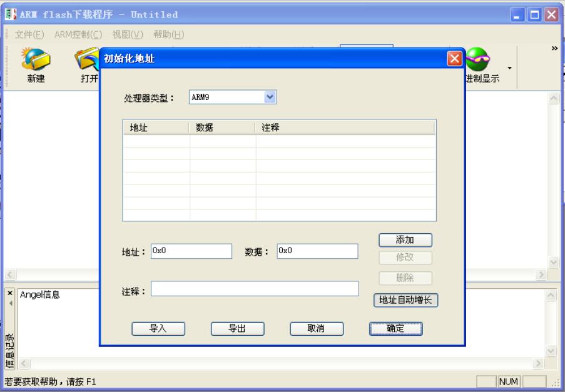Click the 删除 button
Image resolution: width=565 pixels, height=392 pixels.
[405, 278]
